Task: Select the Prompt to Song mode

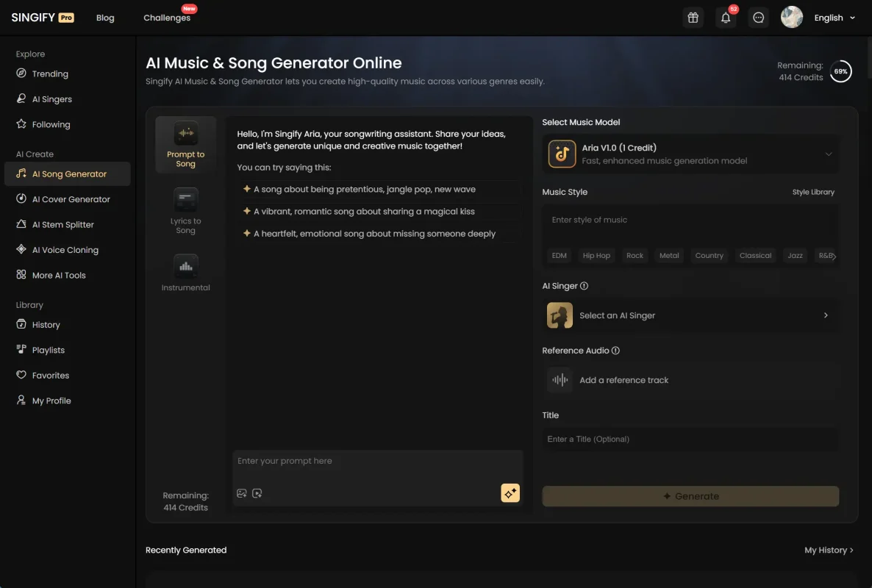Action: [186, 145]
